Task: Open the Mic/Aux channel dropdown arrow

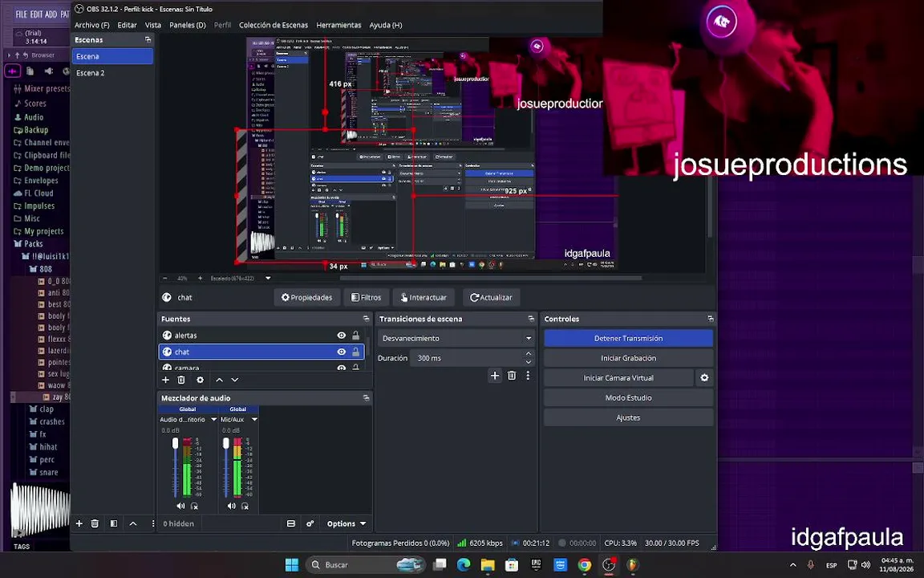Action: [x=254, y=419]
